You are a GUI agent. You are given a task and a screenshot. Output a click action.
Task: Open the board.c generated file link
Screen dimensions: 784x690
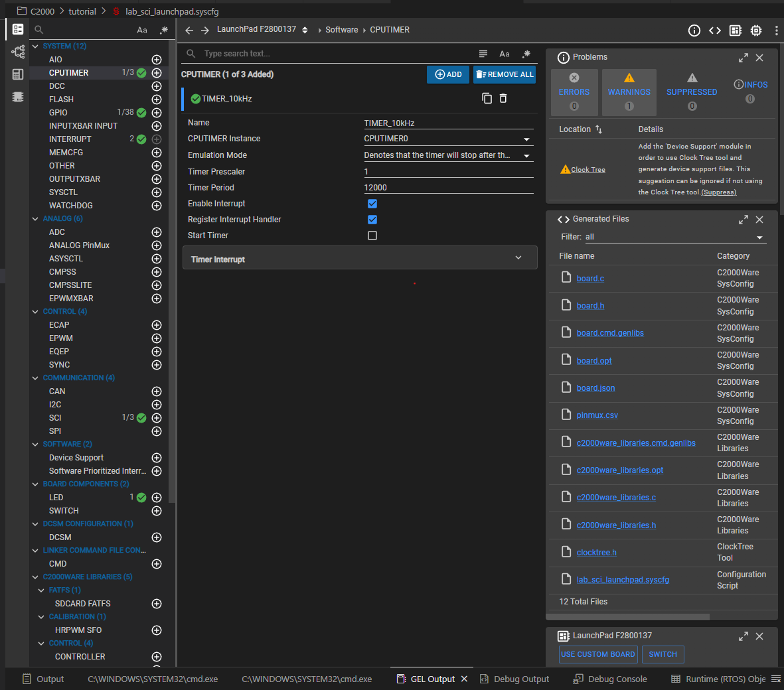590,279
